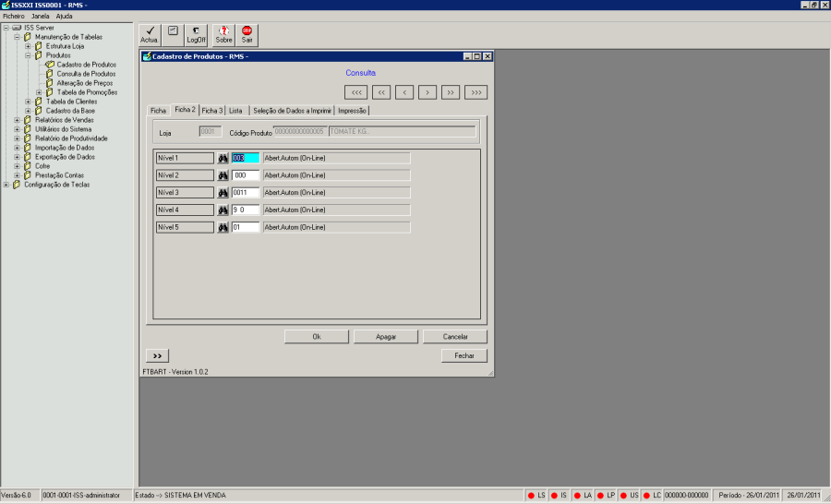The width and height of the screenshot is (831, 504).
Task: Click the Consulta mode label
Action: 360,73
